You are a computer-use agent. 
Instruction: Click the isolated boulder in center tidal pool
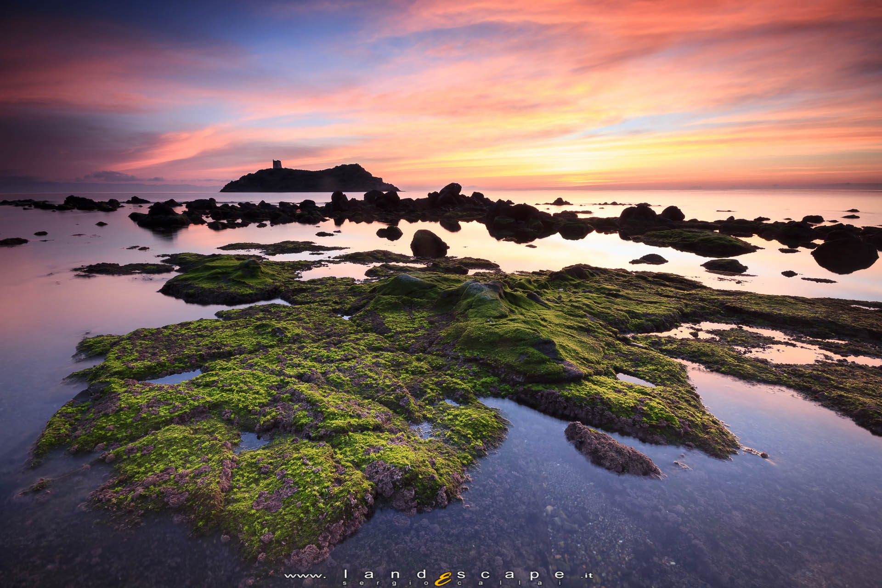(x=428, y=244)
